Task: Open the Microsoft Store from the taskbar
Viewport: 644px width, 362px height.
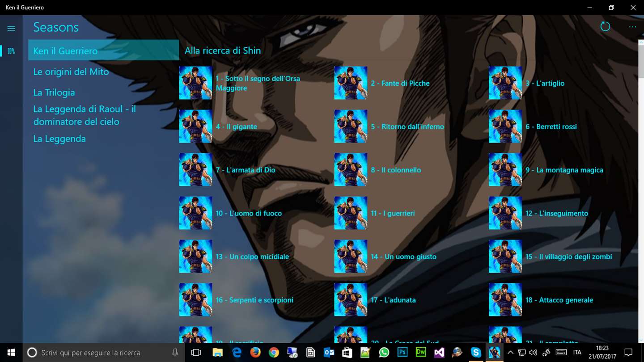Action: (x=347, y=353)
